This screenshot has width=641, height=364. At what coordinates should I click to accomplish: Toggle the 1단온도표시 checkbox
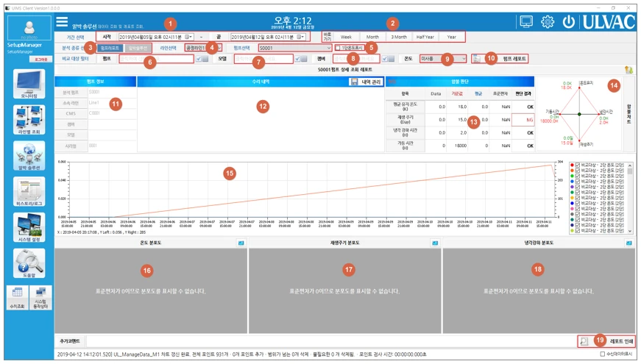click(x=338, y=48)
